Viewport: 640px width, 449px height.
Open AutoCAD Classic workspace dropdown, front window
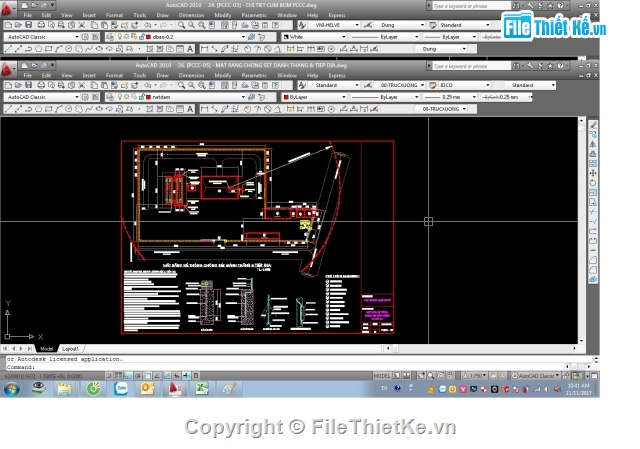coord(77,97)
